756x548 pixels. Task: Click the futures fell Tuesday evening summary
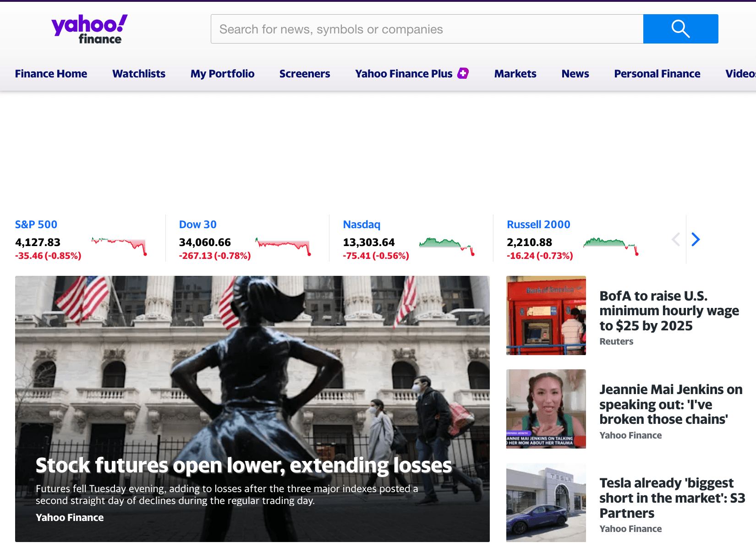coord(227,494)
